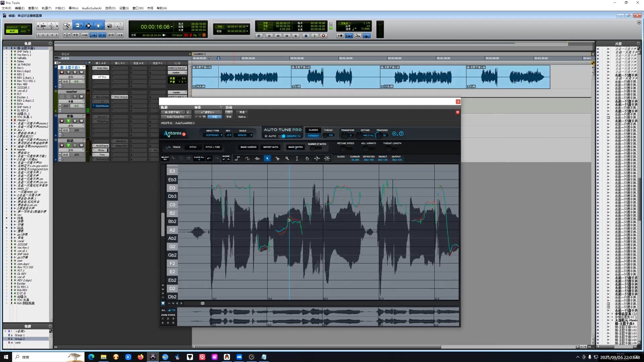The width and height of the screenshot is (644, 362).
Task: Select the Auto-Tune I-beam range tool
Action: click(297, 159)
